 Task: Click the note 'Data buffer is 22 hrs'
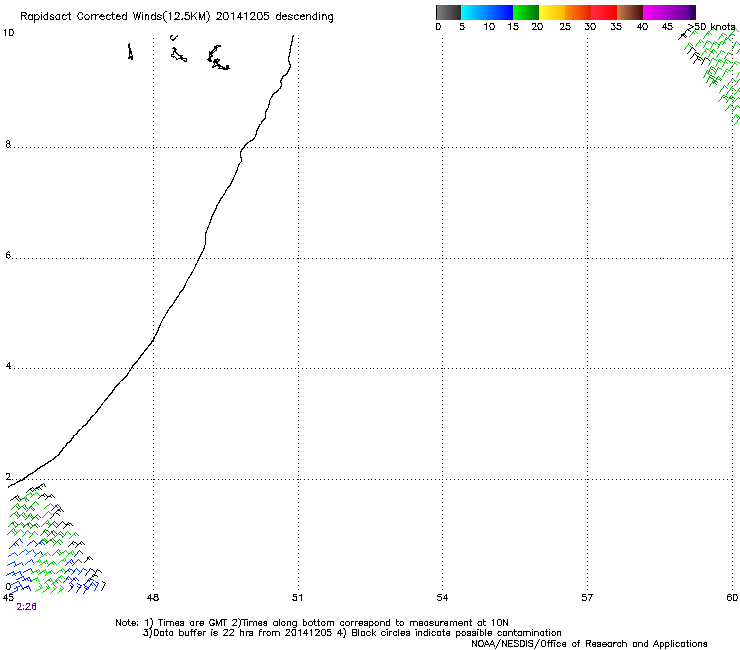[204, 633]
